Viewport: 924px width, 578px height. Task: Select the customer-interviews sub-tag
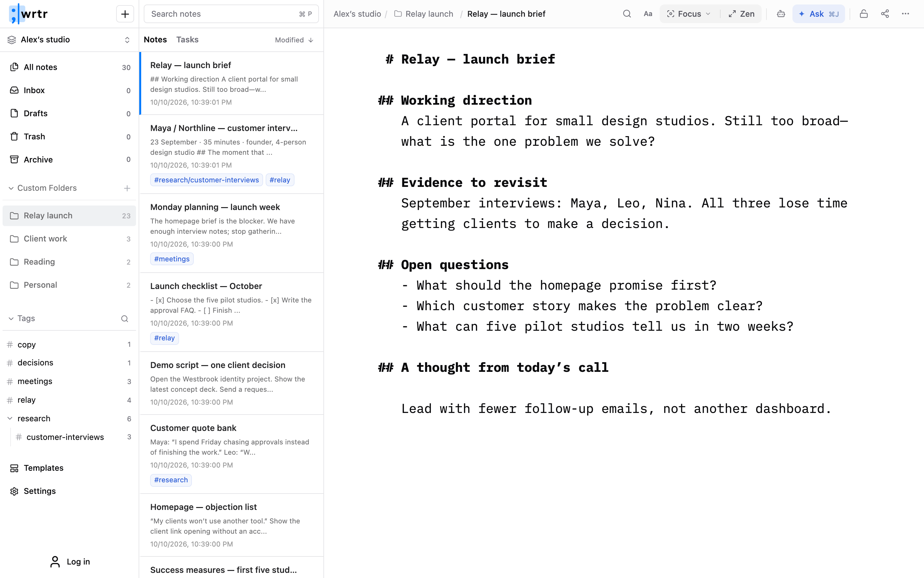pyautogui.click(x=73, y=437)
